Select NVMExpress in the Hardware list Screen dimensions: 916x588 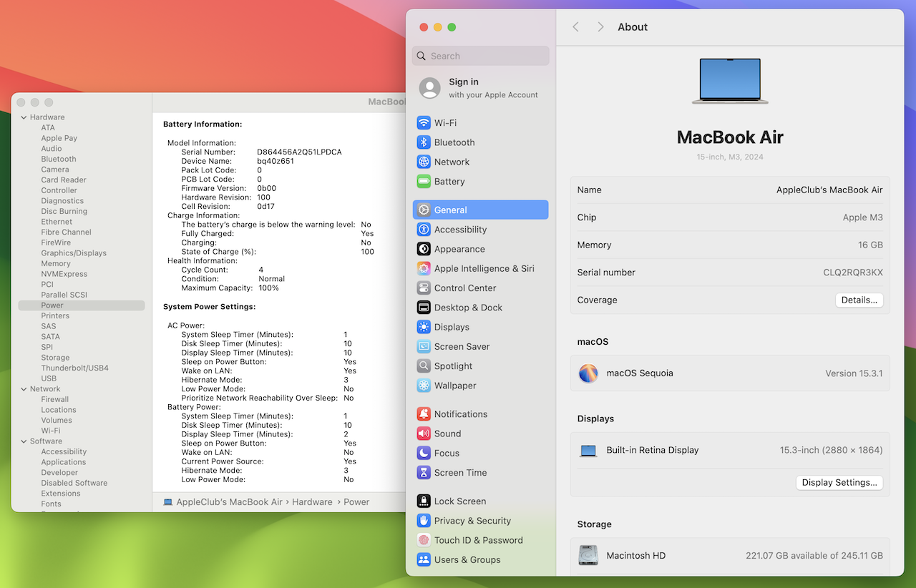click(x=64, y=274)
